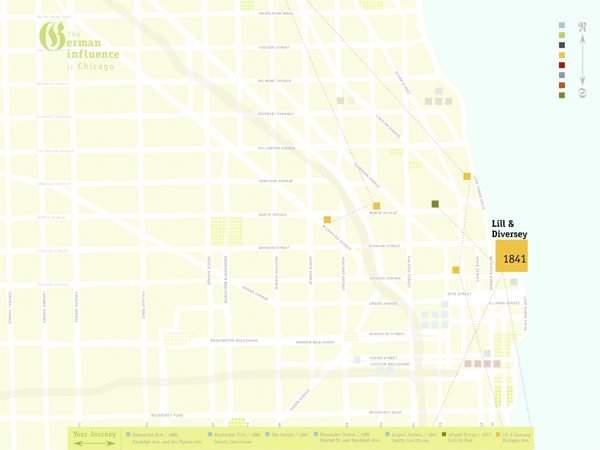Open the Haymarket Riot / 1886 journey entry
The width and height of the screenshot is (600, 450).
click(x=164, y=438)
